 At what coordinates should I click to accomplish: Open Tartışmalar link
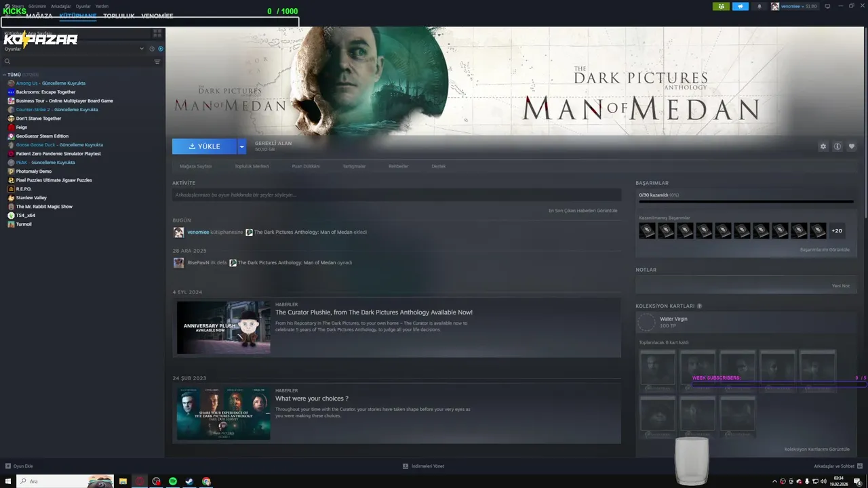(354, 166)
